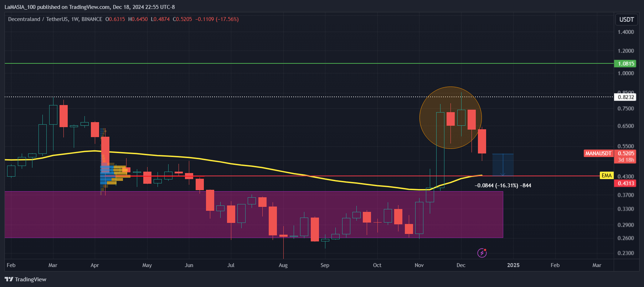Screen dimensions: 644x287
Task: Click the 2025 label on time axis
Action: [513, 265]
